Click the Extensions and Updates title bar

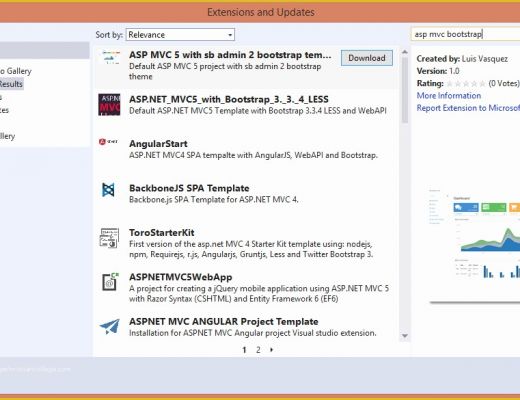tap(260, 12)
